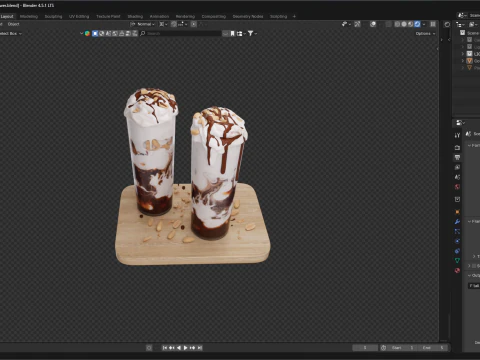Click the multicolored filter icon
Image resolution: width=480 pixels, height=360 pixels.
point(87,33)
